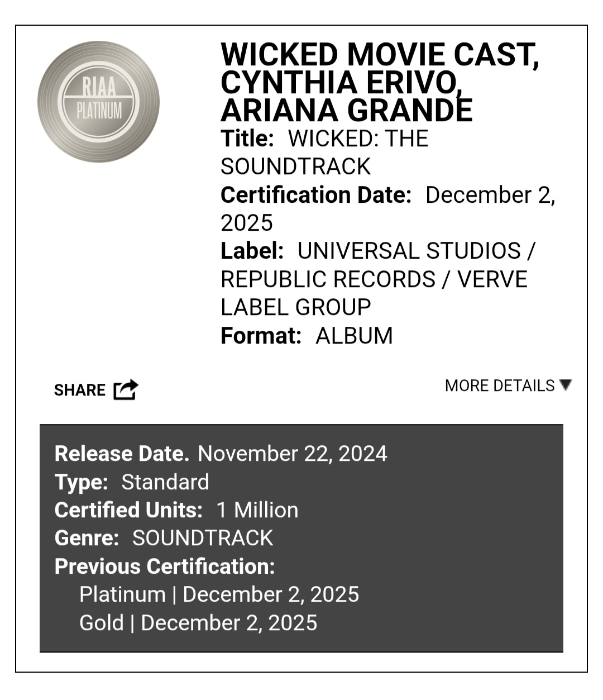Image resolution: width=603 pixels, height=700 pixels.
Task: Select the WICKED: THE SOUNDTRACK title text
Action: pos(324,153)
